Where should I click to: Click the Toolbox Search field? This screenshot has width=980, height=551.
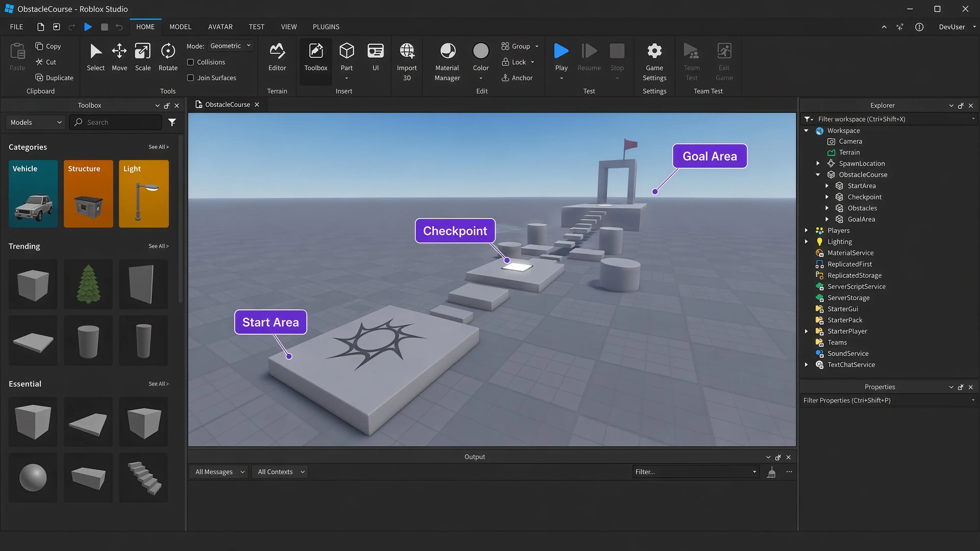pos(116,122)
